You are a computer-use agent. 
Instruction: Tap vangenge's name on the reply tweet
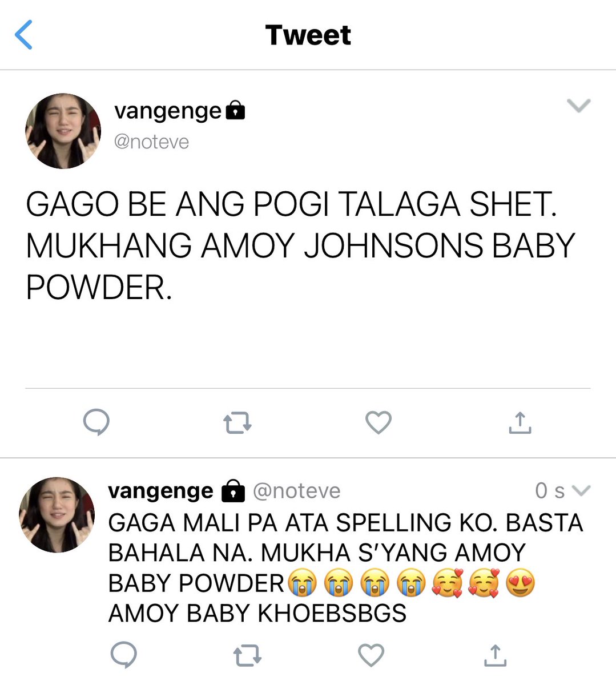pos(160,491)
